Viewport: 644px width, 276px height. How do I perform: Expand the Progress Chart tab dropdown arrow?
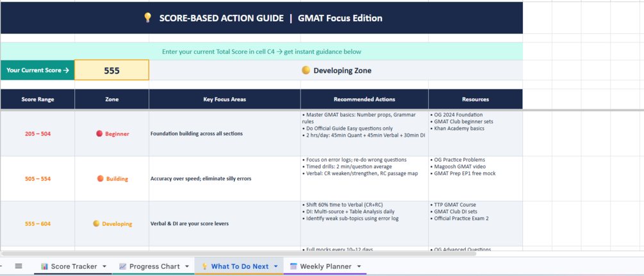tap(187, 266)
